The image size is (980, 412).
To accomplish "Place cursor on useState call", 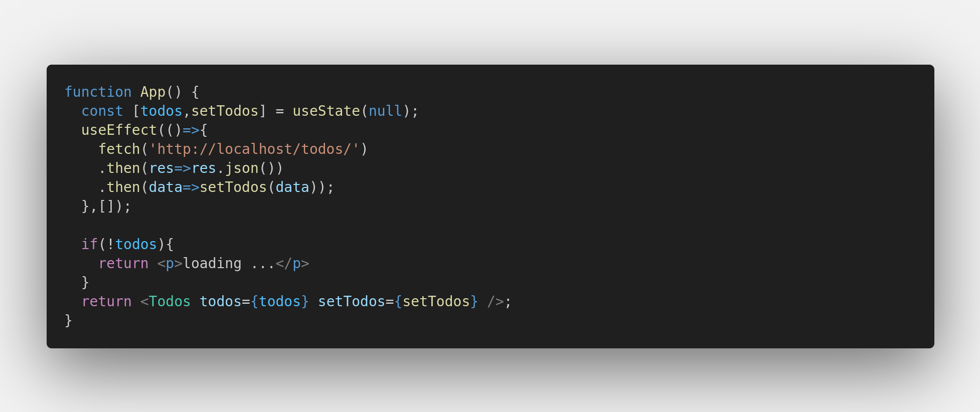I will (x=326, y=111).
